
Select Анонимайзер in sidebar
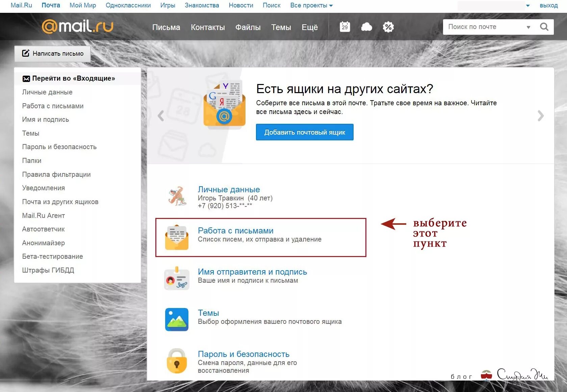click(43, 243)
